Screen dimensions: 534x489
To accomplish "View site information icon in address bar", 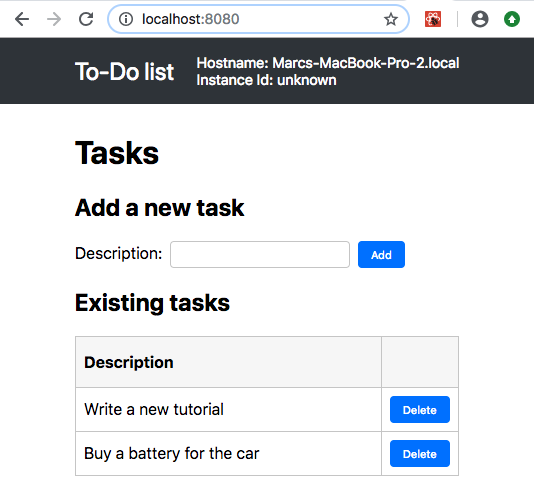I will [x=126, y=19].
